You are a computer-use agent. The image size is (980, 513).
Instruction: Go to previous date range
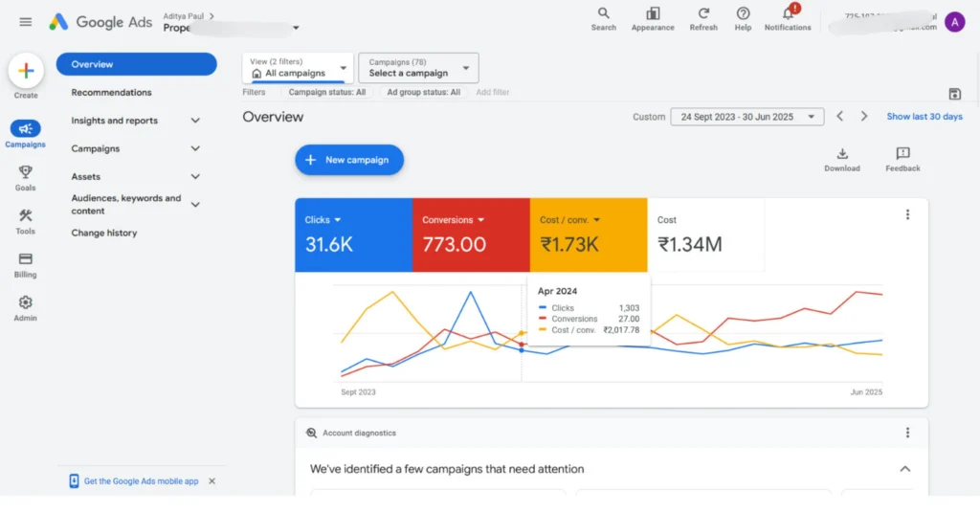point(840,116)
